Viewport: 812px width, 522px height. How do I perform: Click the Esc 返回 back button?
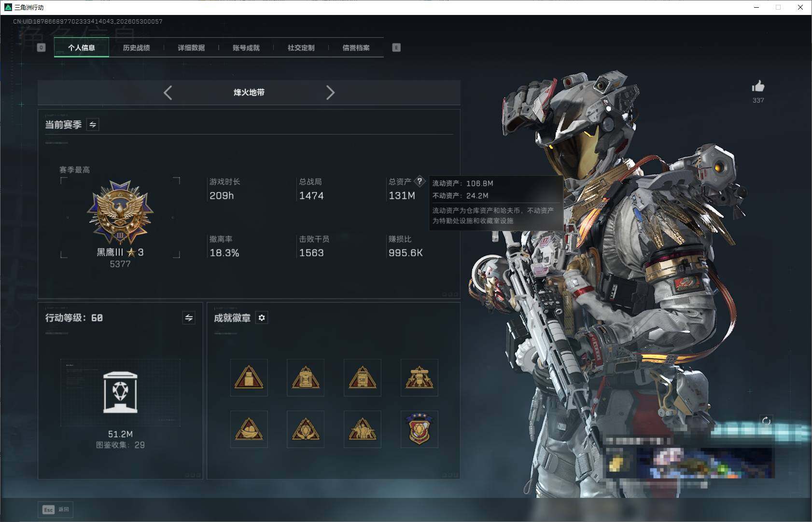coord(56,509)
